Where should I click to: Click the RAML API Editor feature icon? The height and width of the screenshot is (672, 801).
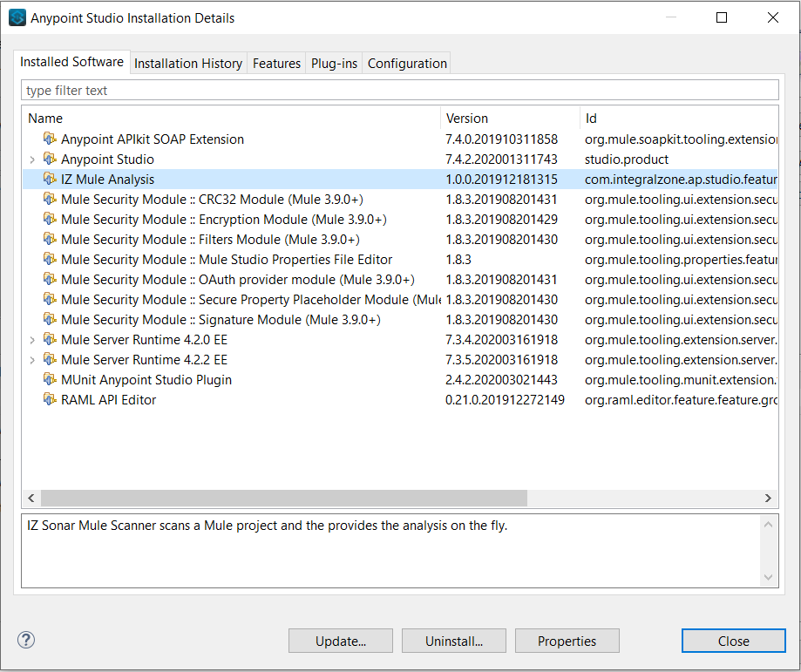(x=50, y=399)
